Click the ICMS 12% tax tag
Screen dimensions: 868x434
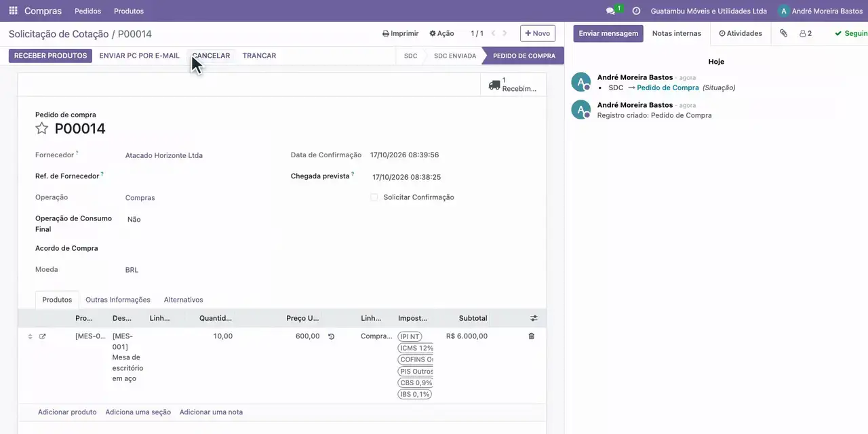click(x=416, y=348)
